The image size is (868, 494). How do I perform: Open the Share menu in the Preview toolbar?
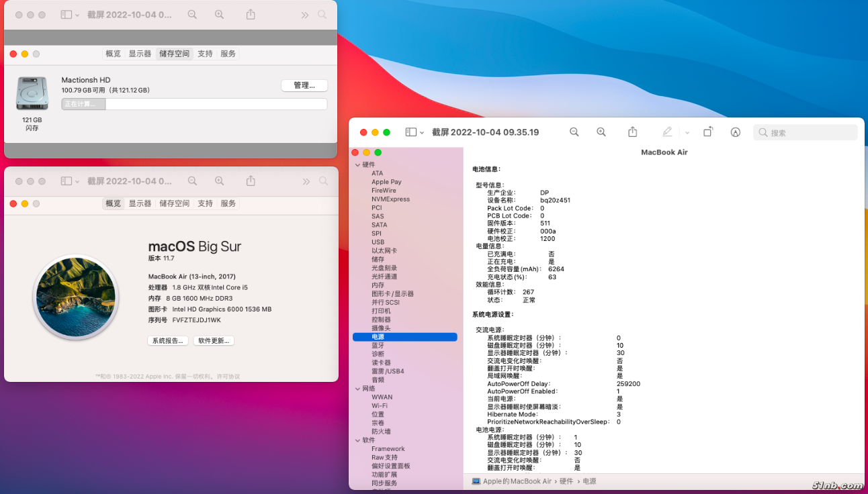pyautogui.click(x=632, y=132)
